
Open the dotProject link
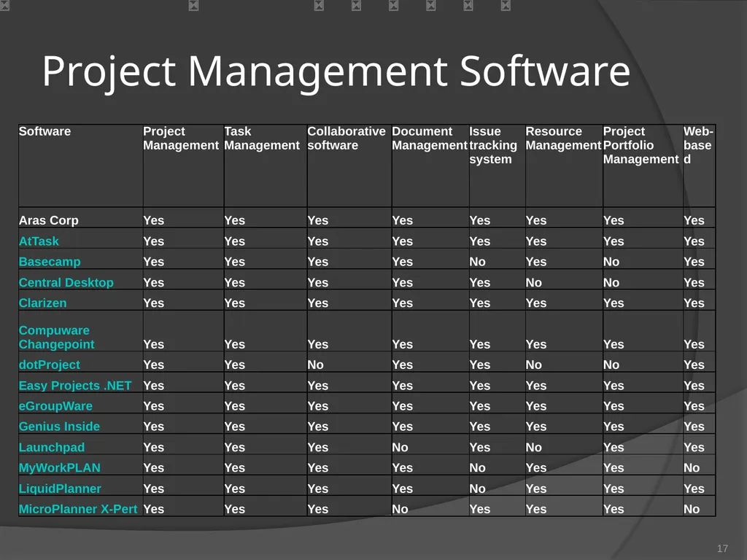(x=50, y=365)
